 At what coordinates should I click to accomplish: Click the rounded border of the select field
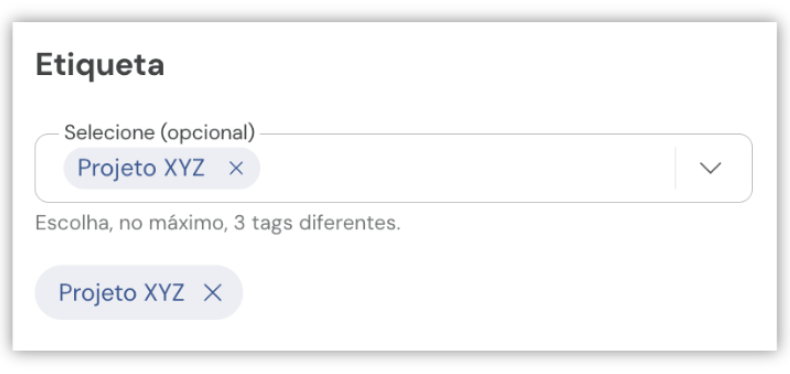[x=393, y=202]
